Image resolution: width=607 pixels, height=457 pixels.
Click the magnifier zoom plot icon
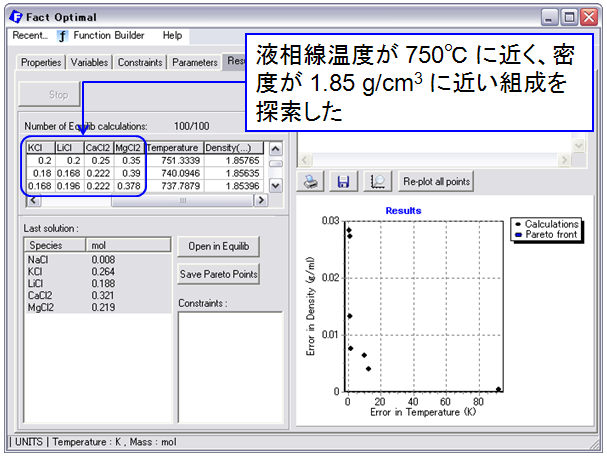pos(377,182)
